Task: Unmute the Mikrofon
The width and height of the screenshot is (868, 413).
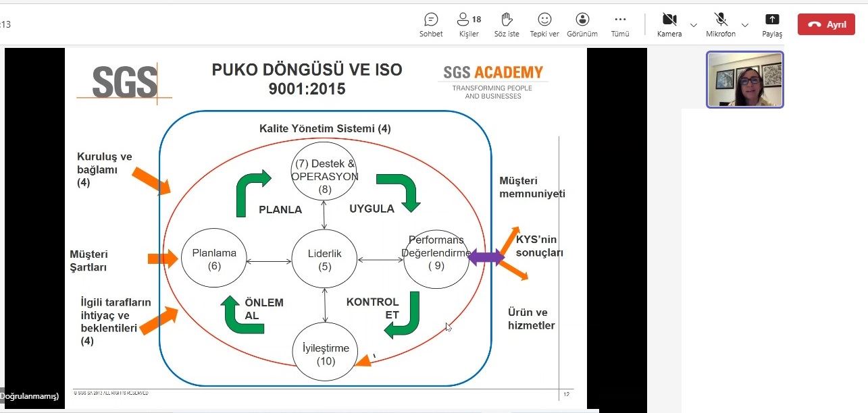Action: point(721,25)
